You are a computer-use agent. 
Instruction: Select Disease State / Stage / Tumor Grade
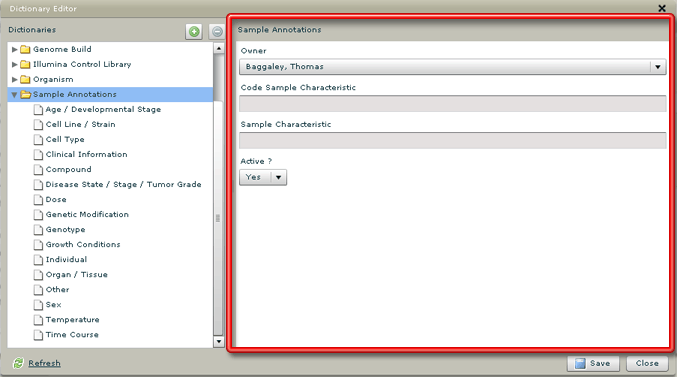coord(123,184)
